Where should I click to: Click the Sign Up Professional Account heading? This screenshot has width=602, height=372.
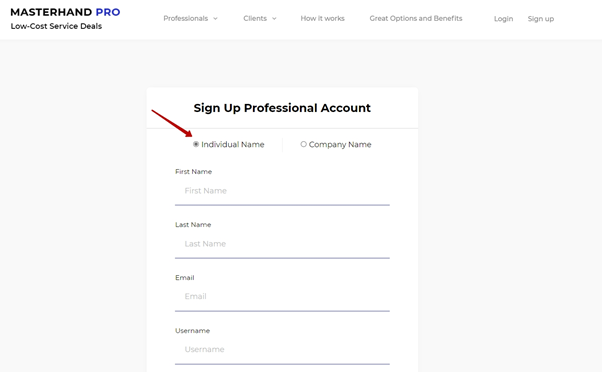[282, 108]
